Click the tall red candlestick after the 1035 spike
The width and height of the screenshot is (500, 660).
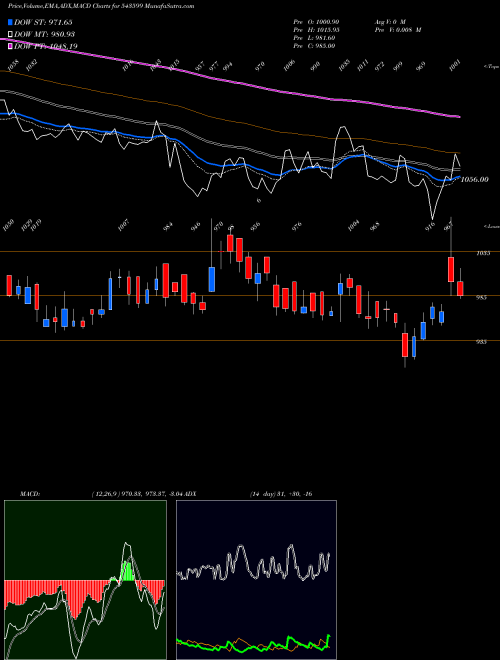(x=451, y=269)
